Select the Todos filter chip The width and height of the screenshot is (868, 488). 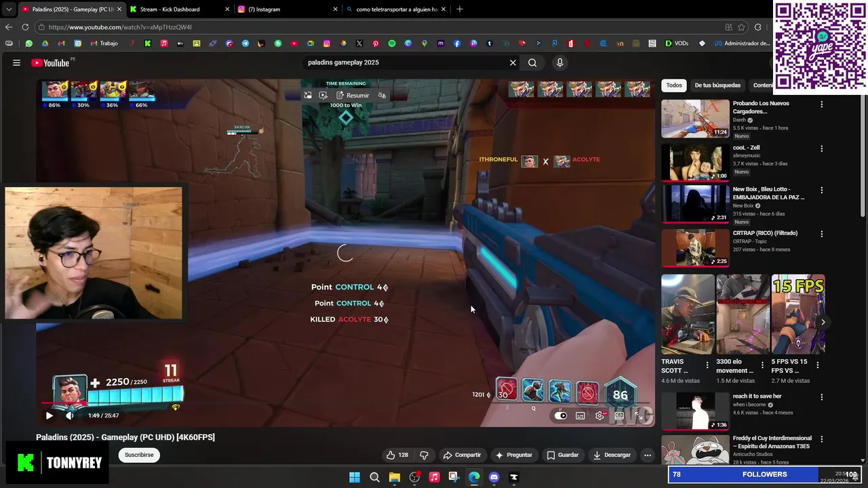pyautogui.click(x=674, y=85)
